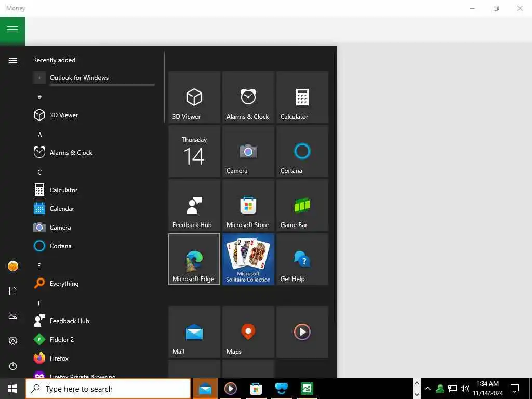Open Feedback Hub from the app list
Screen dimensions: 532x399
[95, 321]
